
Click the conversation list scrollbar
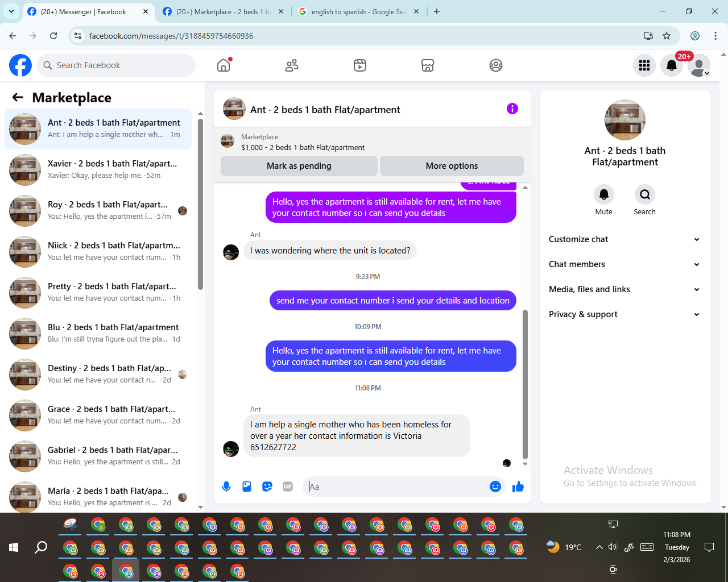(x=200, y=205)
